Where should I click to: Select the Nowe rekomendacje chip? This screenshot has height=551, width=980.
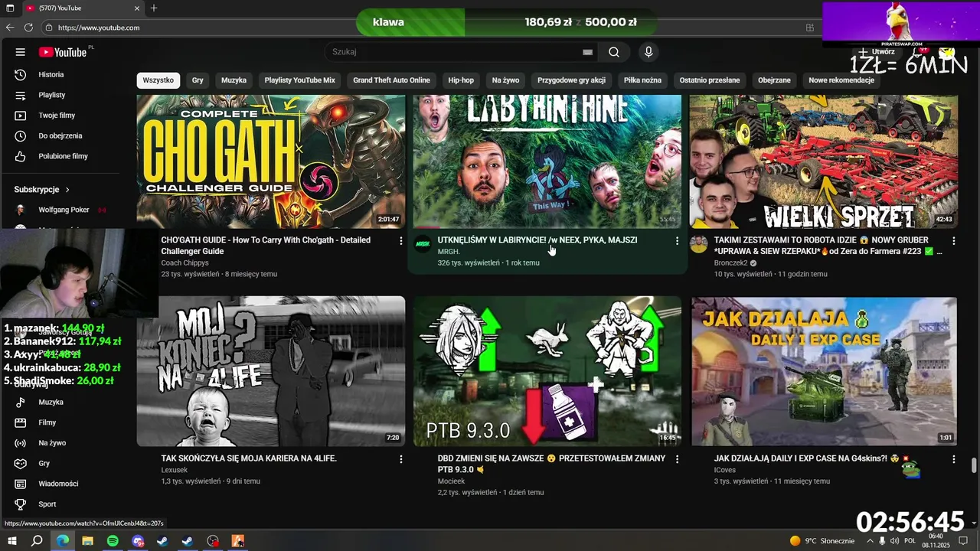click(841, 80)
